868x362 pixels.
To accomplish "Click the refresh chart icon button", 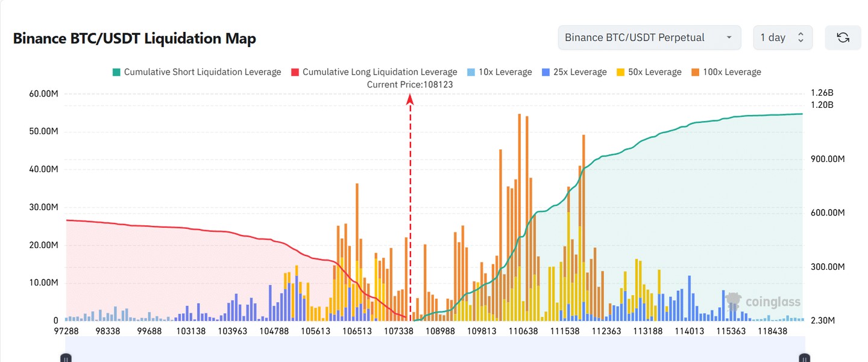I will (843, 37).
